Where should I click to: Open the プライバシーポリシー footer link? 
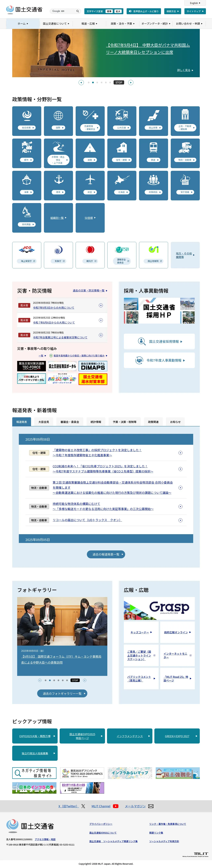(101, 824)
